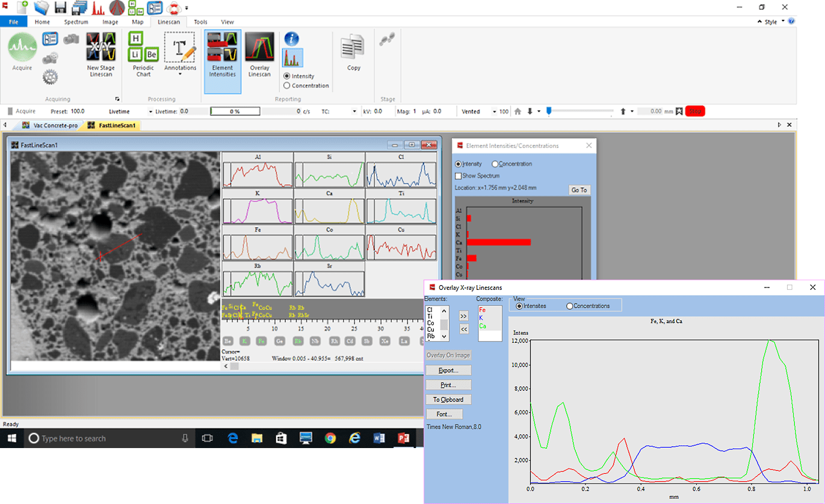This screenshot has width=825, height=504.
Task: Open the Livetime preset dropdown
Action: click(x=150, y=111)
